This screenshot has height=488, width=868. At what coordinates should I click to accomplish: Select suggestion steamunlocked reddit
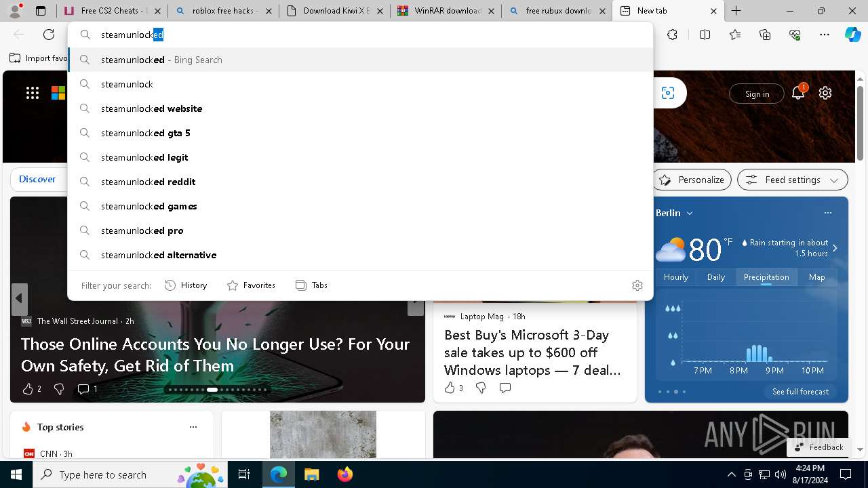pyautogui.click(x=360, y=182)
